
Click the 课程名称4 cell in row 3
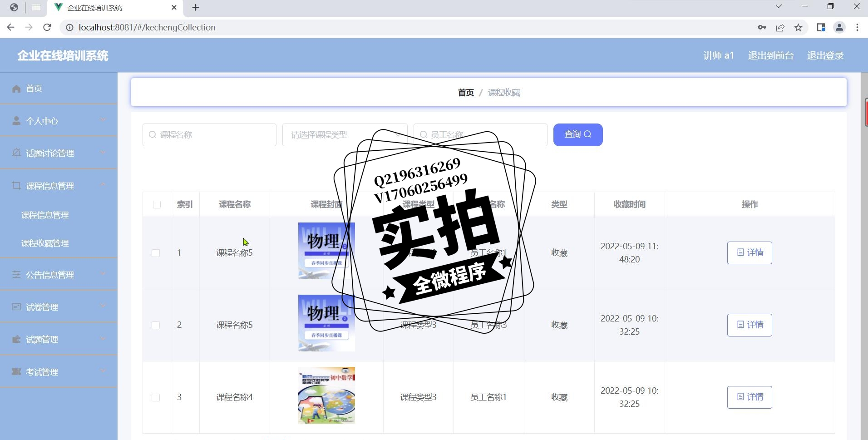coord(234,397)
